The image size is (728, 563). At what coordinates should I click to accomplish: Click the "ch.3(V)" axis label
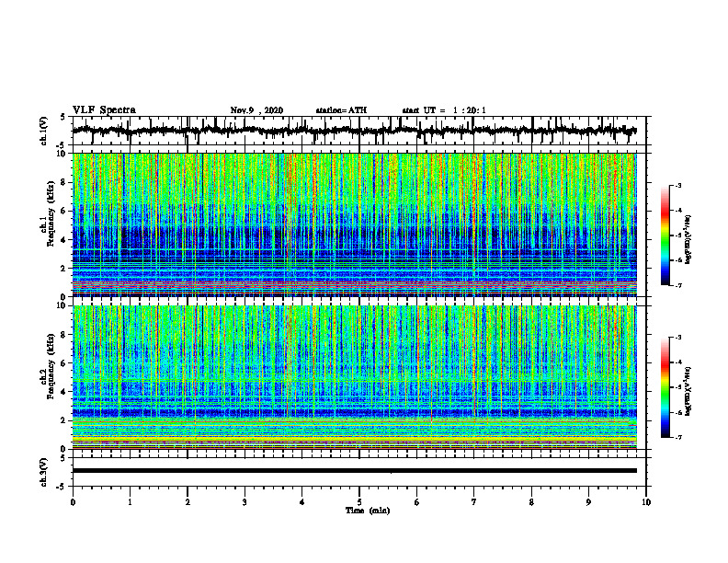point(44,473)
